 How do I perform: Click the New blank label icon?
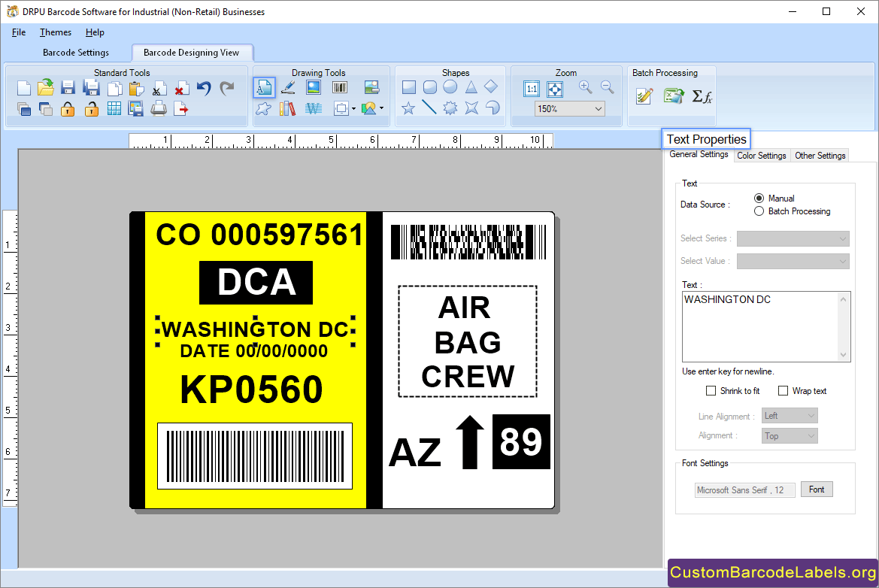(23, 88)
